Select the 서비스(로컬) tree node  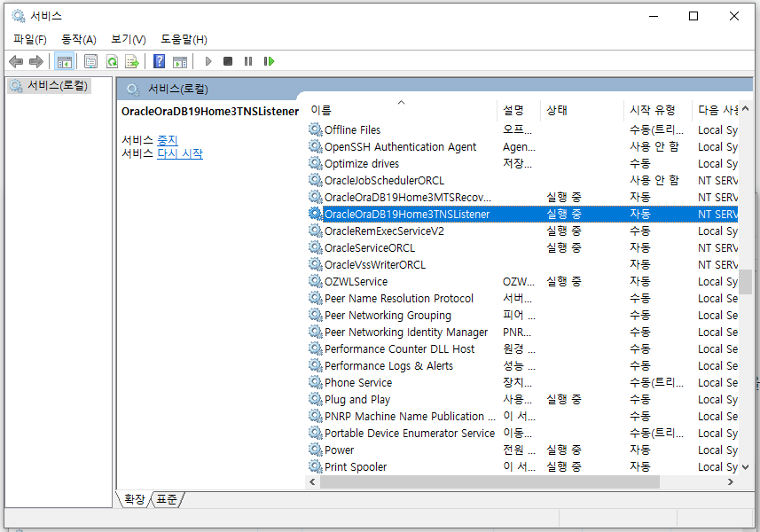50,86
